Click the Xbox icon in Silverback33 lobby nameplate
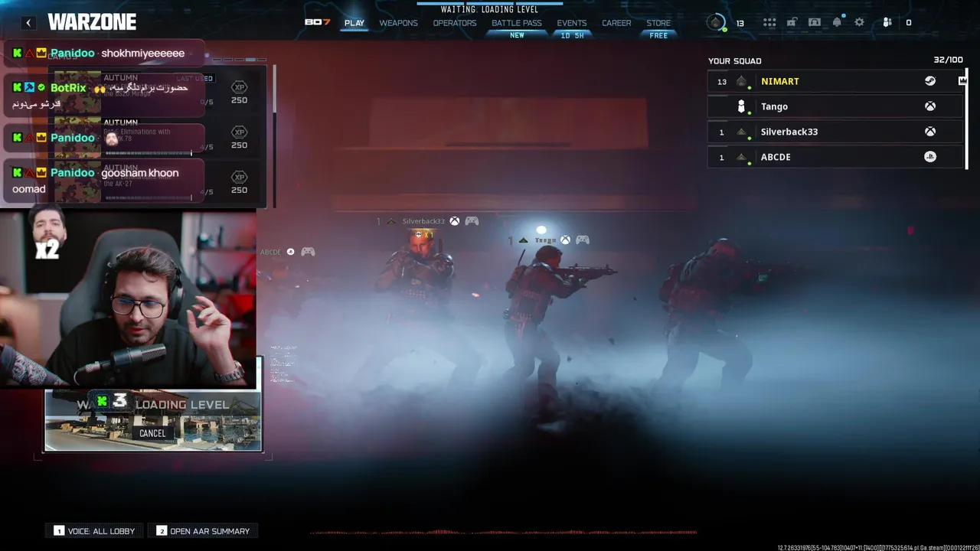The width and height of the screenshot is (980, 551). (x=454, y=221)
